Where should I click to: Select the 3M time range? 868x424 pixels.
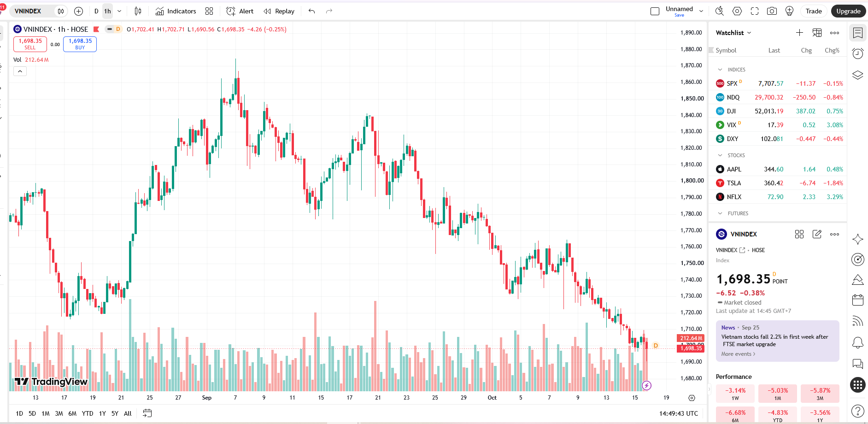[x=59, y=413]
